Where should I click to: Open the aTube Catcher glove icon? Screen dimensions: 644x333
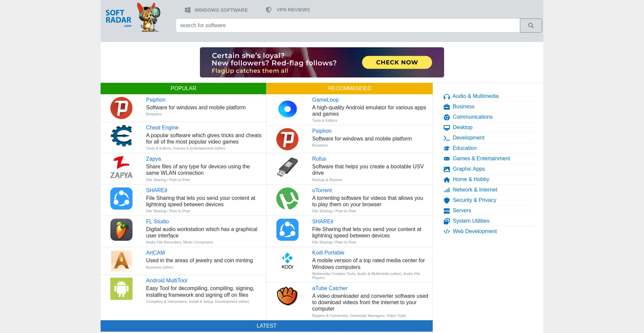(287, 296)
